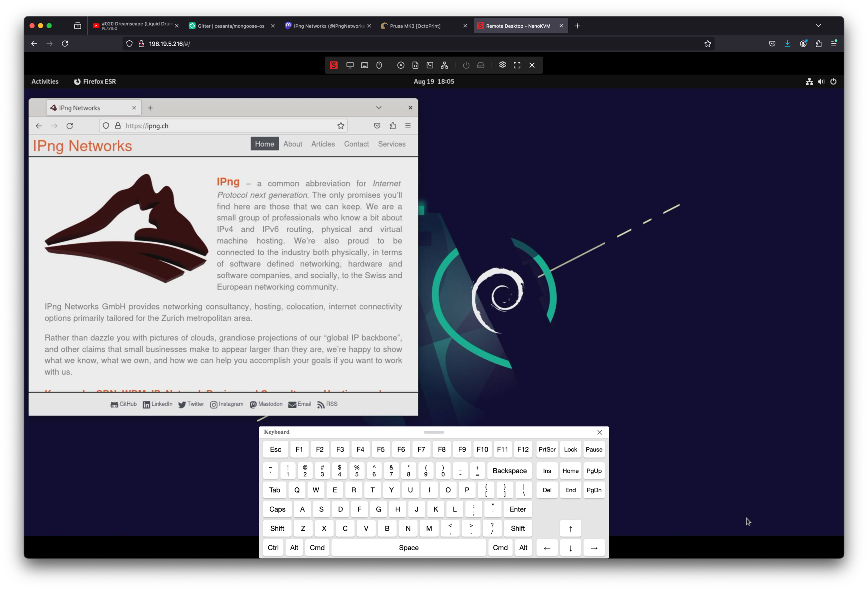Open the Articles menu on IPng site
Image resolution: width=868 pixels, height=590 pixels.
click(x=323, y=144)
